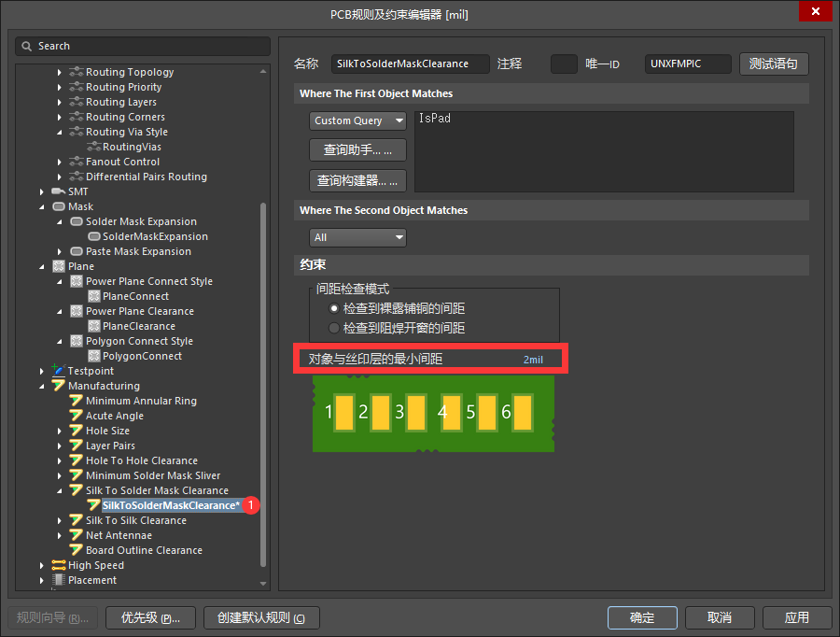The width and height of the screenshot is (840, 637).
Task: Click the rule tree vertical scrollbar
Action: pyautogui.click(x=263, y=384)
